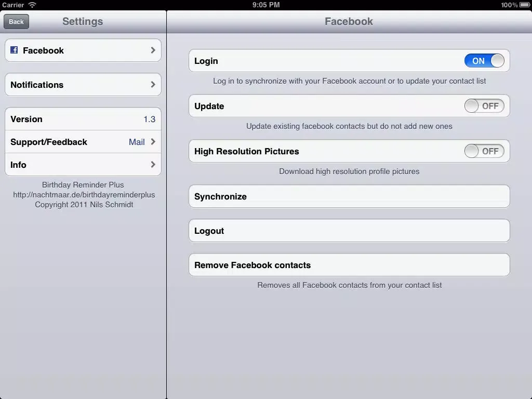This screenshot has width=532, height=399.
Task: Click the Carrier label in status bar
Action: point(13,5)
